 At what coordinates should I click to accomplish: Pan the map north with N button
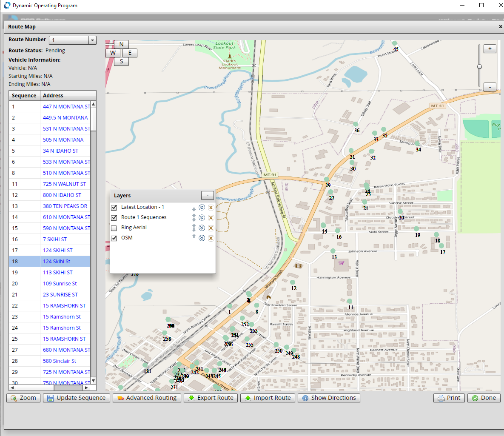pyautogui.click(x=121, y=45)
